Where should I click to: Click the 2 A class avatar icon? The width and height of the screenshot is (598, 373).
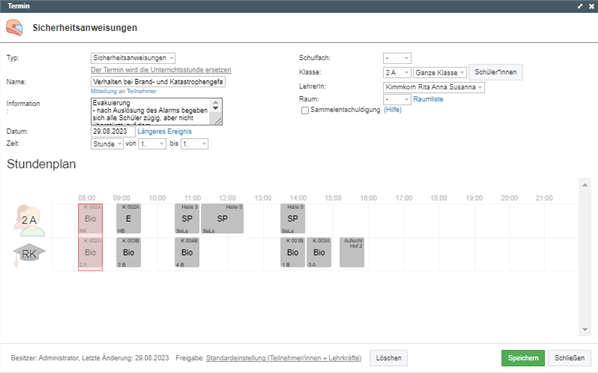(29, 220)
